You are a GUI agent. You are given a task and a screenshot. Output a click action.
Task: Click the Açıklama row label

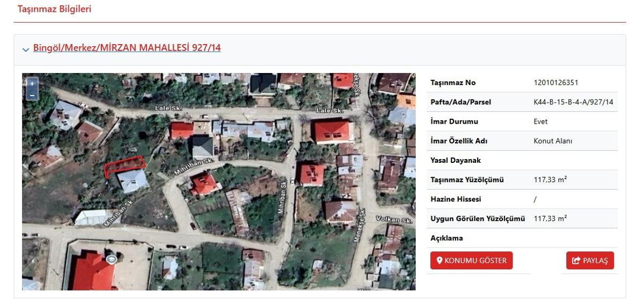447,238
